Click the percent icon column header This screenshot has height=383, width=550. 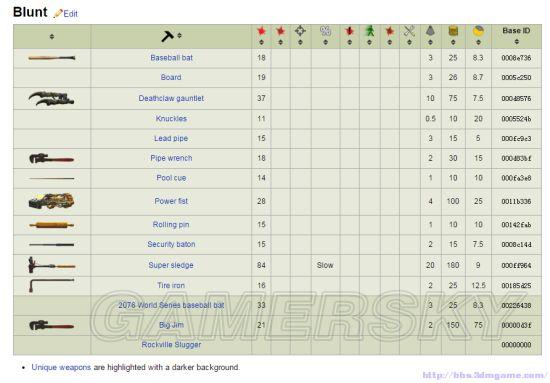pos(325,31)
